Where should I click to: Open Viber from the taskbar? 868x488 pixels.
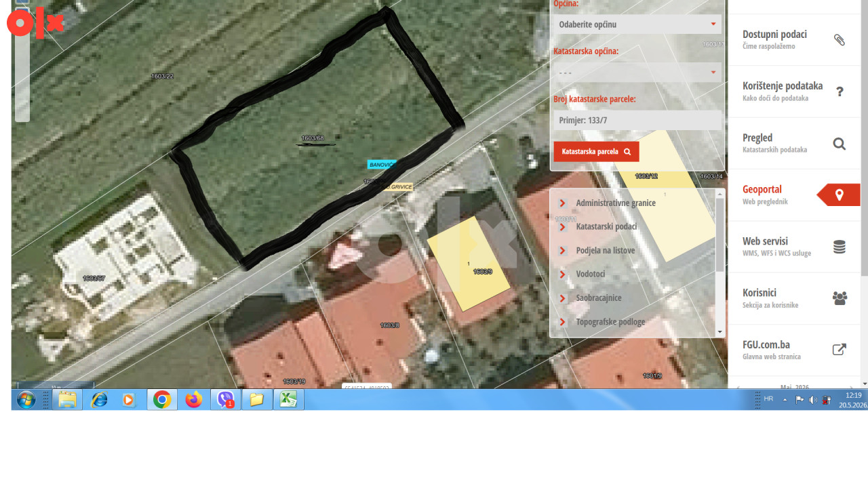225,400
